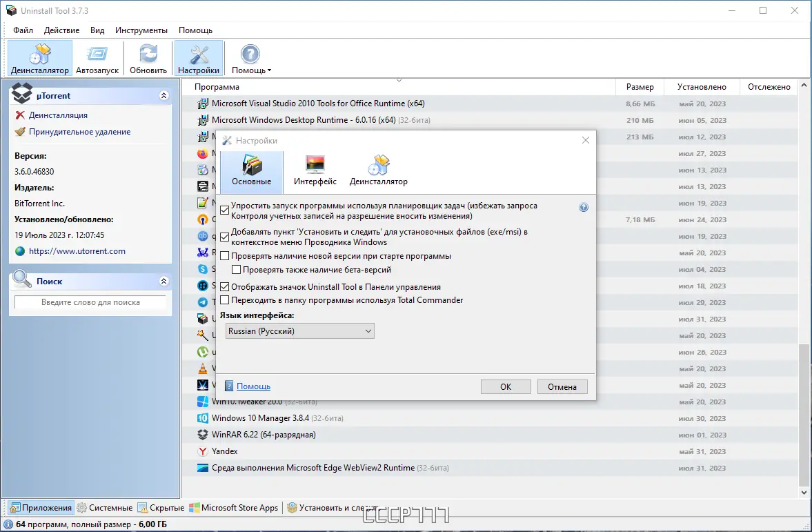
Task: Select the Основные tab in settings dialog
Action: click(x=252, y=171)
